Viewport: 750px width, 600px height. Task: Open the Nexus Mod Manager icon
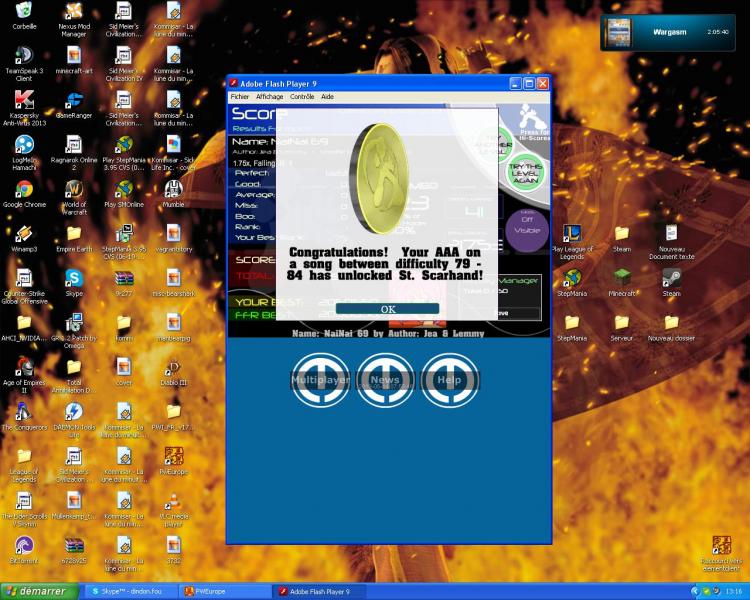click(74, 20)
